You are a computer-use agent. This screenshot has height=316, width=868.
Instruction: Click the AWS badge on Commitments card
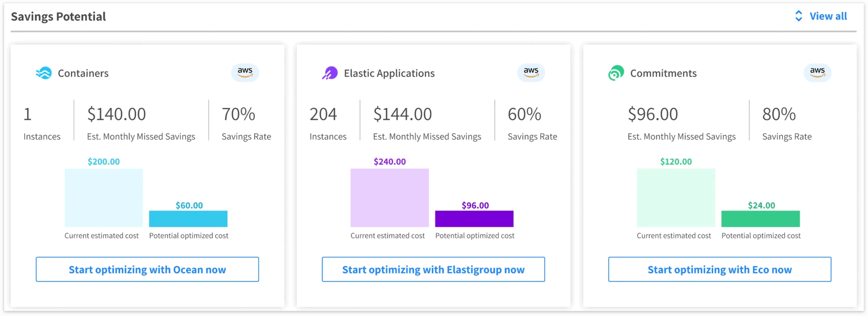[817, 73]
